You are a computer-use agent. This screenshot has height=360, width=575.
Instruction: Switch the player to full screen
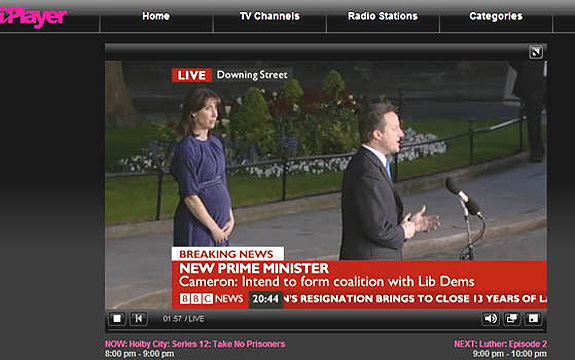[533, 319]
